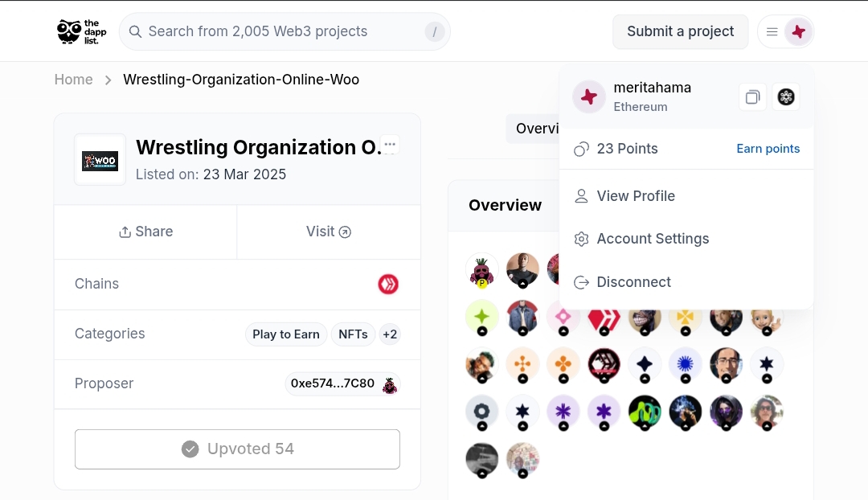868x500 pixels.
Task: Click the green star upvoter avatar
Action: (x=482, y=317)
